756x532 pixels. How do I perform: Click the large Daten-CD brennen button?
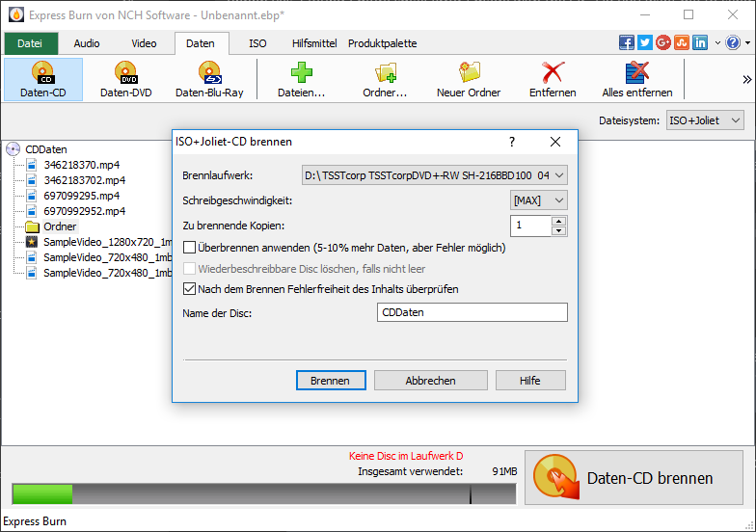click(634, 478)
